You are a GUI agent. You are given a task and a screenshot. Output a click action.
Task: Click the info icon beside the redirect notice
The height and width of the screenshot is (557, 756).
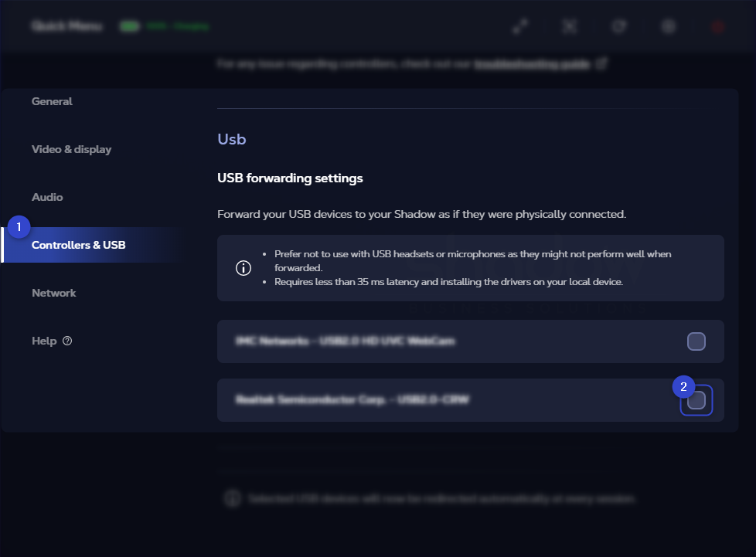tap(233, 498)
